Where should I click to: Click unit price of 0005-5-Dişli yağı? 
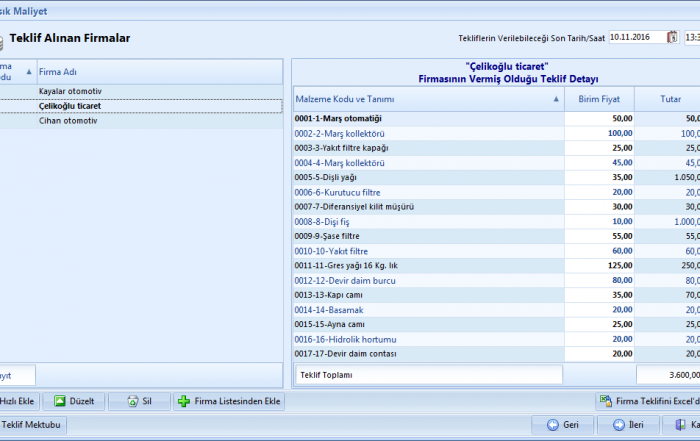[600, 177]
